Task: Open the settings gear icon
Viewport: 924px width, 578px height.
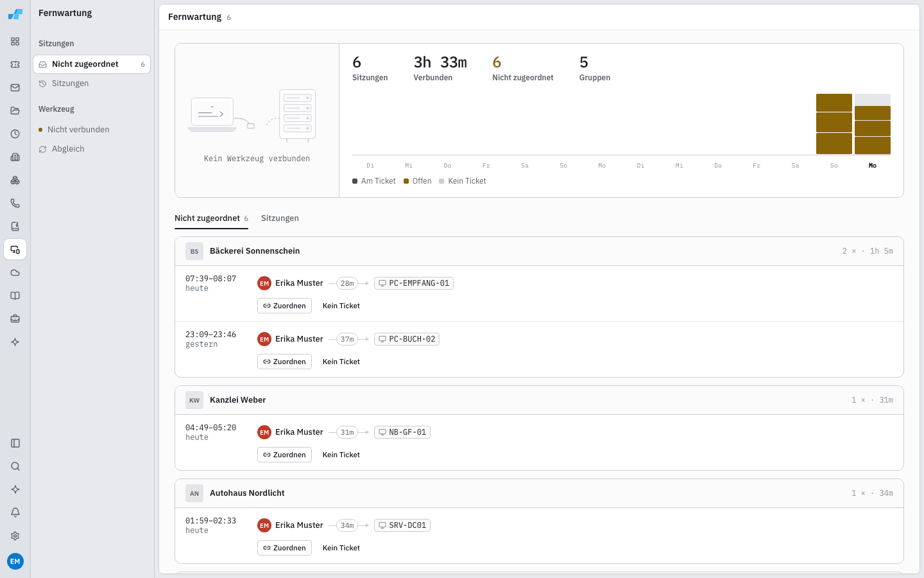Action: [x=15, y=536]
